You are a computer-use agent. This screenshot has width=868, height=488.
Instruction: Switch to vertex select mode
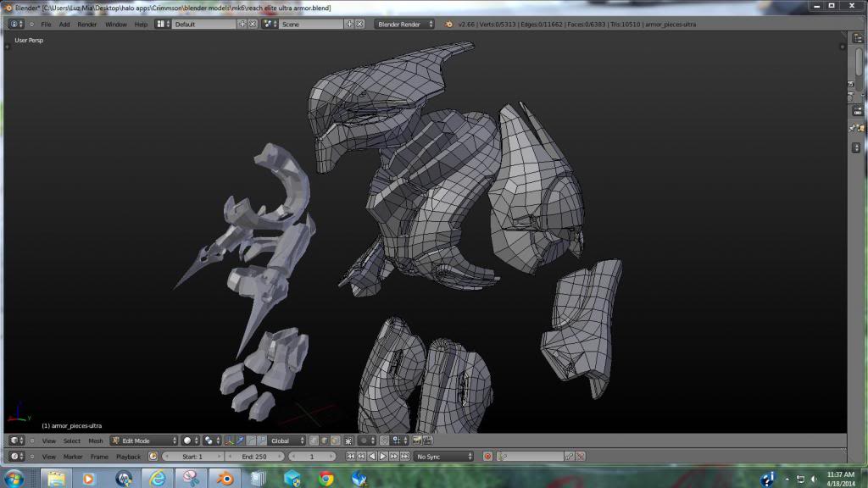pos(314,441)
